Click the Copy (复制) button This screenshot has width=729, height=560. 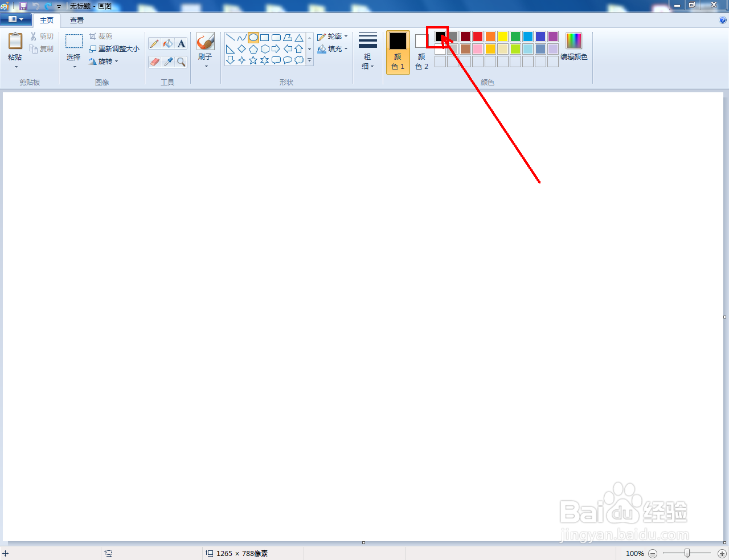(42, 49)
